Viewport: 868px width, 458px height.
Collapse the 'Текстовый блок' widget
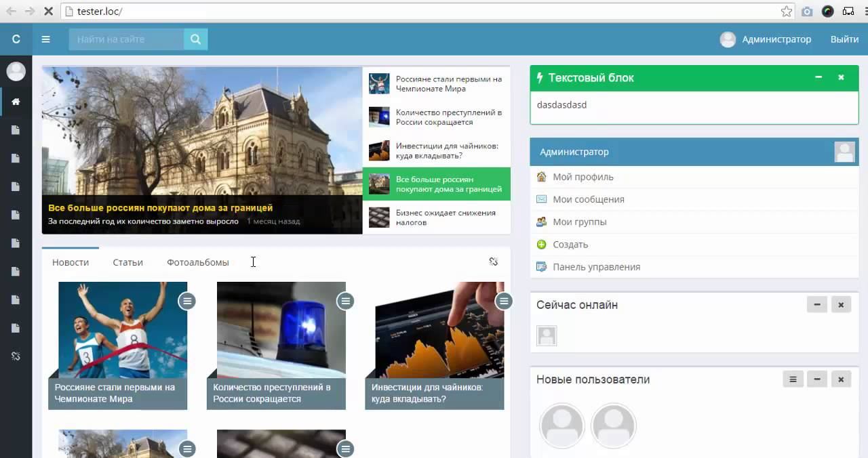click(x=818, y=78)
